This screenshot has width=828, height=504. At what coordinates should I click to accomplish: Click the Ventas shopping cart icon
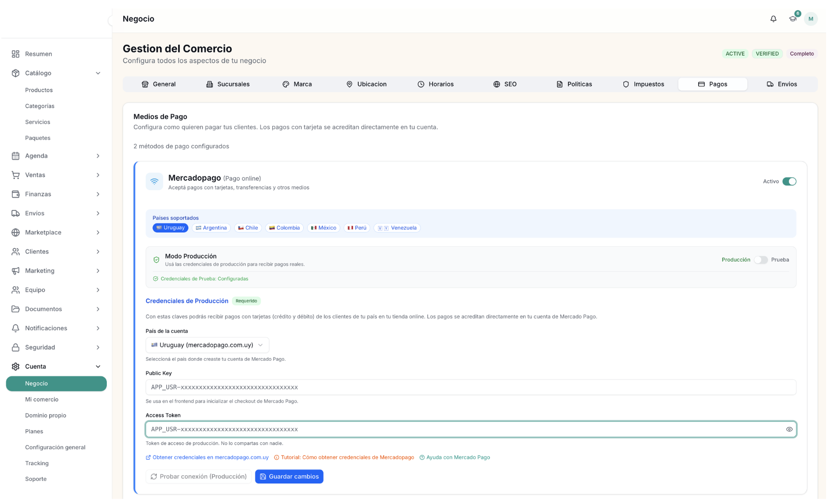pyautogui.click(x=15, y=175)
